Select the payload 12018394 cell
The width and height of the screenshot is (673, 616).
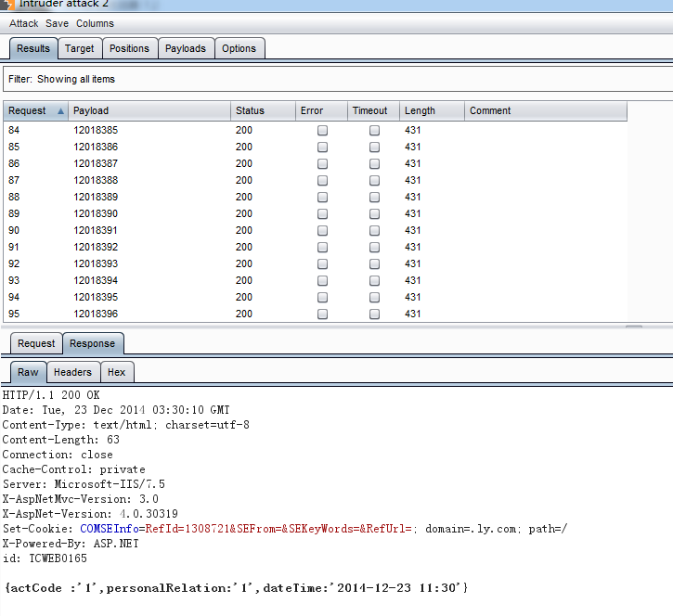click(x=96, y=280)
